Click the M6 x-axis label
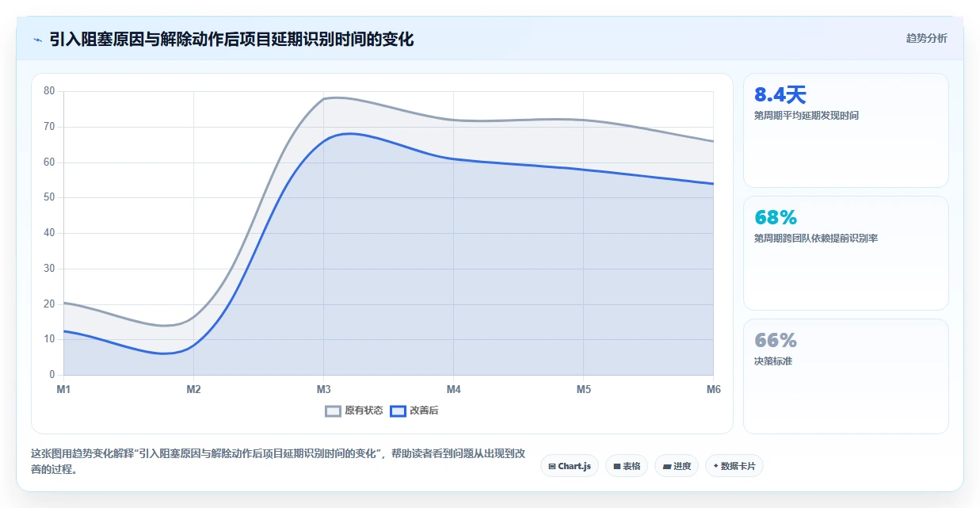 [713, 389]
